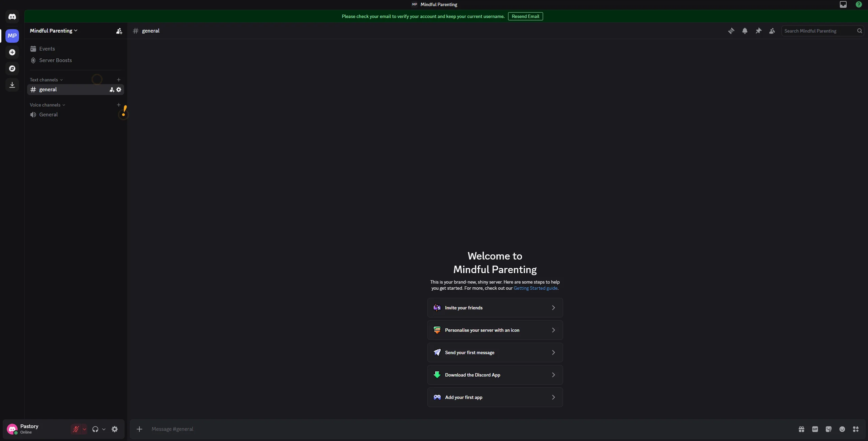Open the sticker picker

[x=829, y=429]
